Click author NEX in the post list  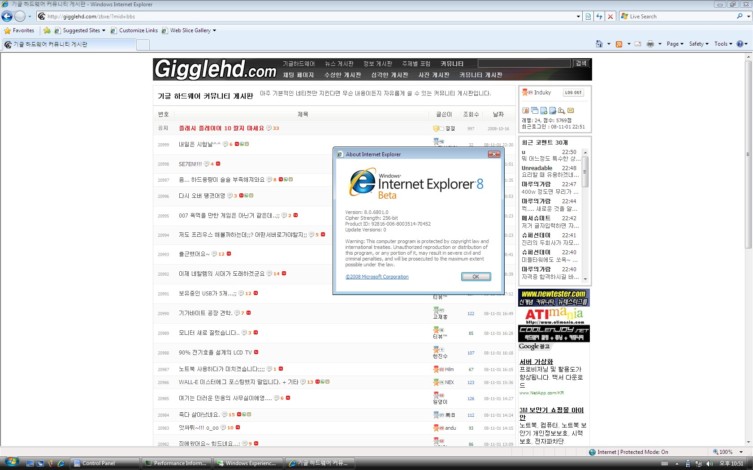[449, 383]
